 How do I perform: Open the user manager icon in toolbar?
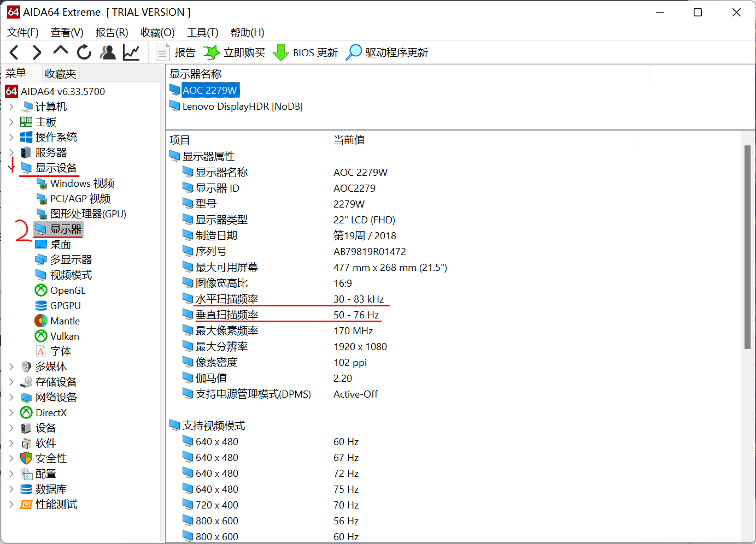[x=108, y=52]
